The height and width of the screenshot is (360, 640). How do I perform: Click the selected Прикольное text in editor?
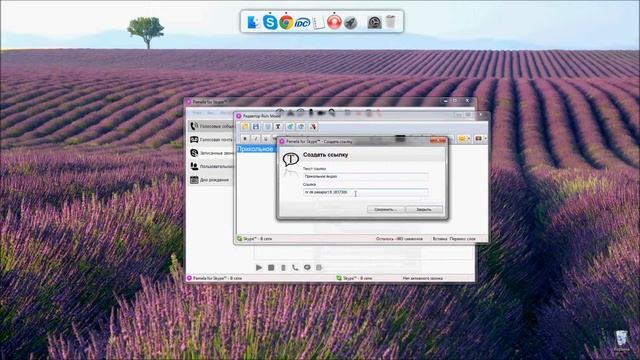256,149
